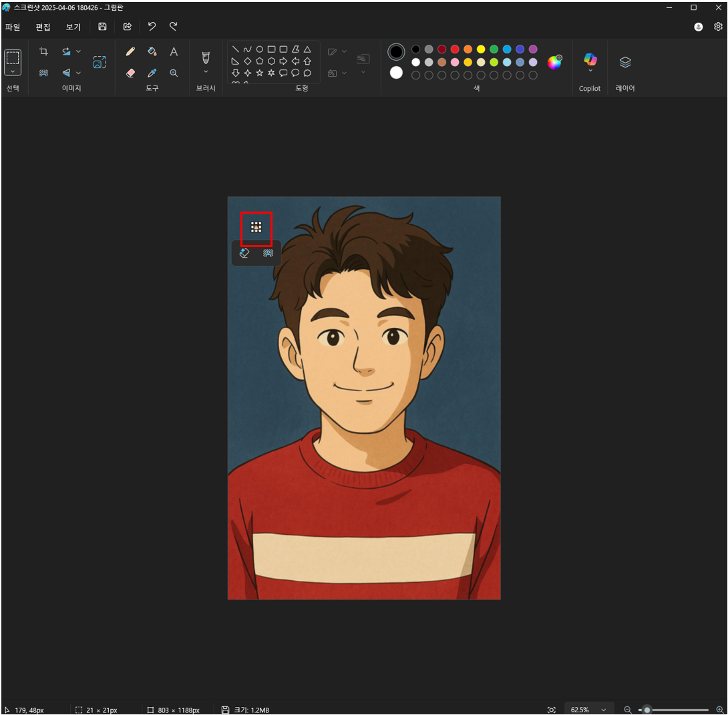Click remove background icon in ribbon
This screenshot has height=715, width=728.
[x=43, y=73]
